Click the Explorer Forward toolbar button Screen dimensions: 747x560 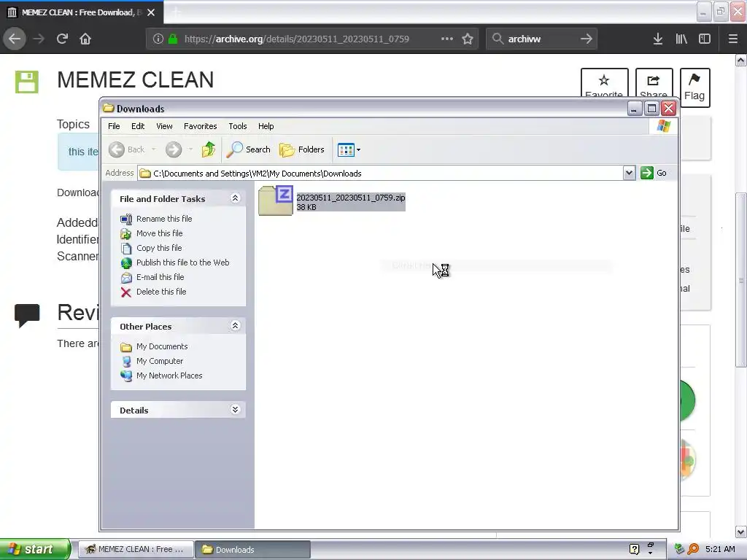click(x=174, y=149)
